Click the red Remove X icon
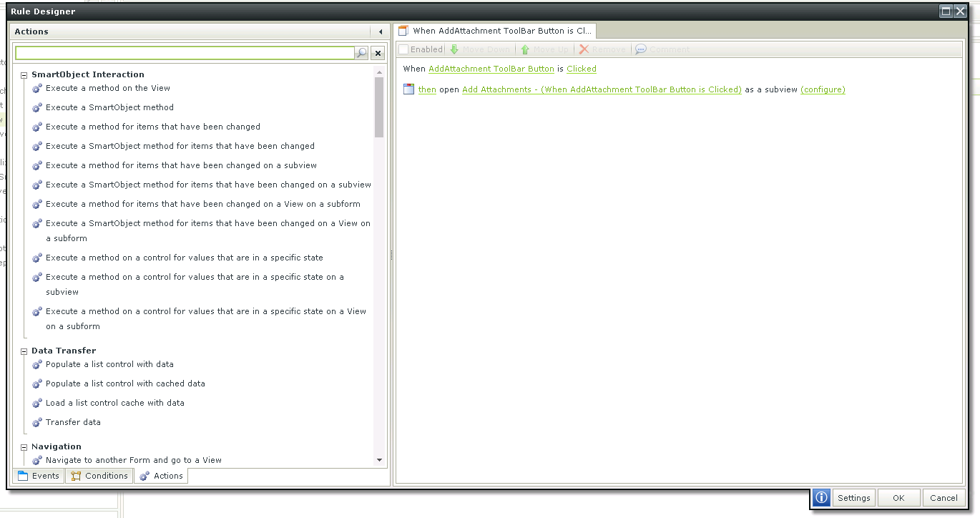Image resolution: width=980 pixels, height=518 pixels. tap(584, 49)
